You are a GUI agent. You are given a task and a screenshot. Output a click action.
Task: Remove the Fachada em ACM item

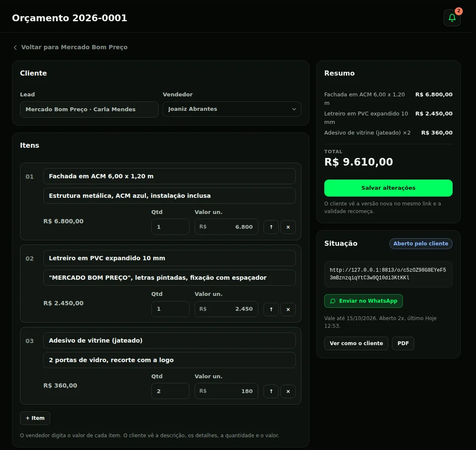coord(288,227)
